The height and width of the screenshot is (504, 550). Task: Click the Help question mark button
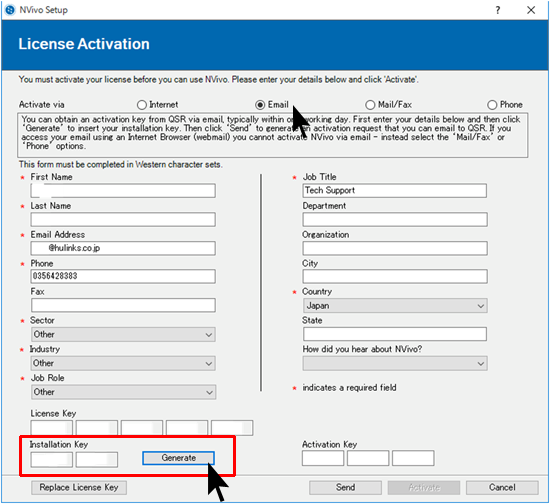498,10
